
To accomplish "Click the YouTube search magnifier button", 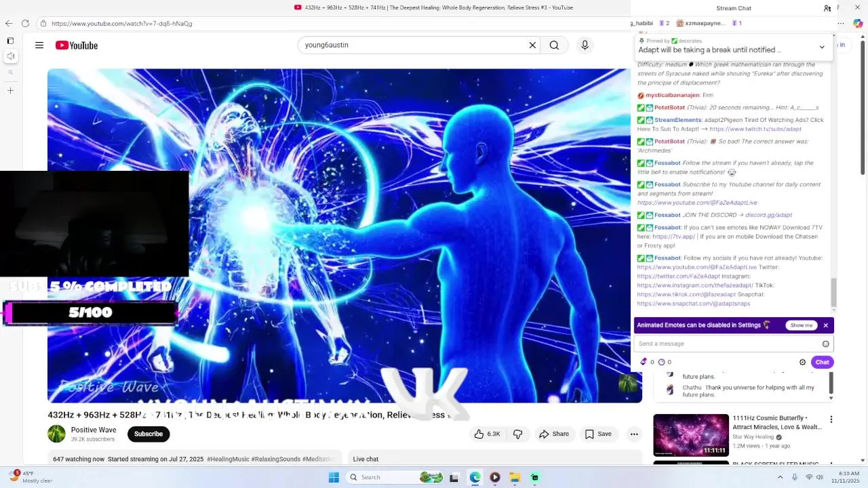I will (x=554, y=45).
